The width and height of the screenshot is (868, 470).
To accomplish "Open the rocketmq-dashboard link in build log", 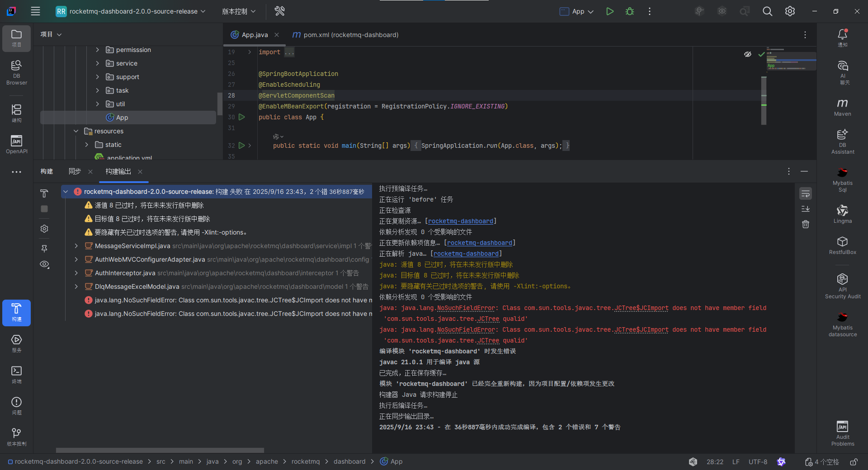I will [x=461, y=221].
